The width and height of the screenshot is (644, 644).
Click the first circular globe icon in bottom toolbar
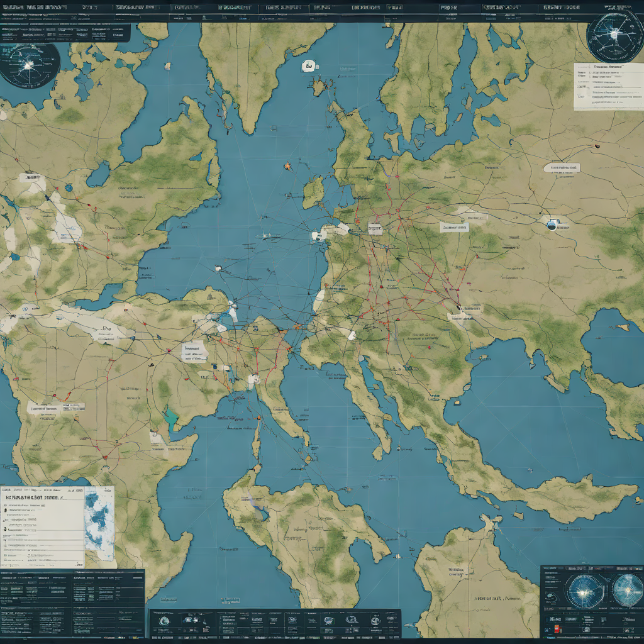164,621
